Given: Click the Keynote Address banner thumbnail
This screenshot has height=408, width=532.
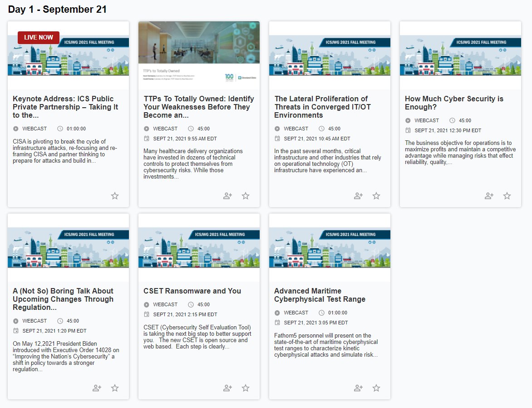Looking at the screenshot, I should point(68,55).
